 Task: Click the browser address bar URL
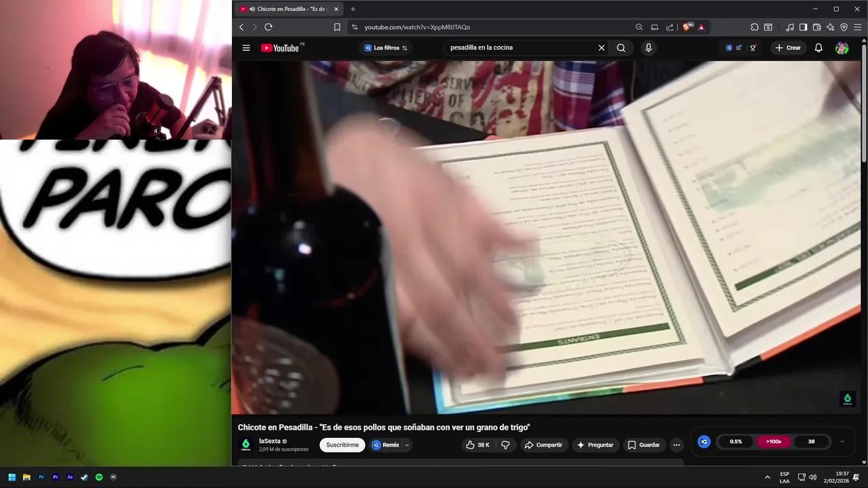(417, 27)
